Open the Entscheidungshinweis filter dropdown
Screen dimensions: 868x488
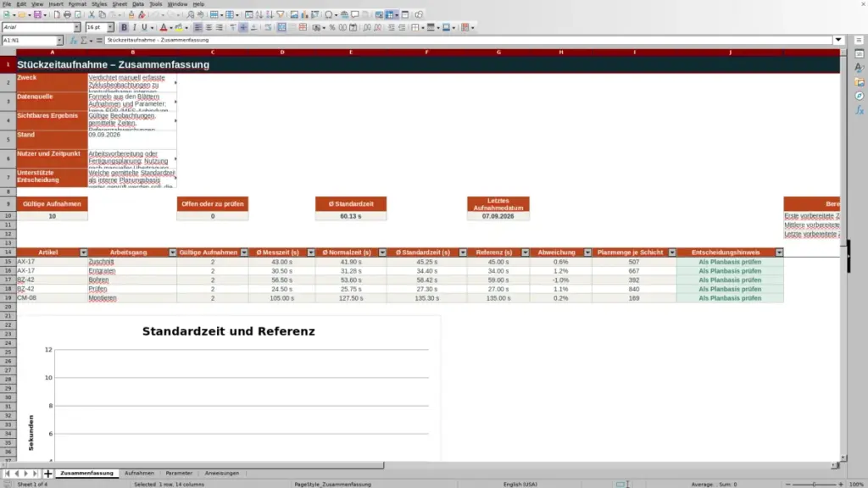click(x=780, y=252)
